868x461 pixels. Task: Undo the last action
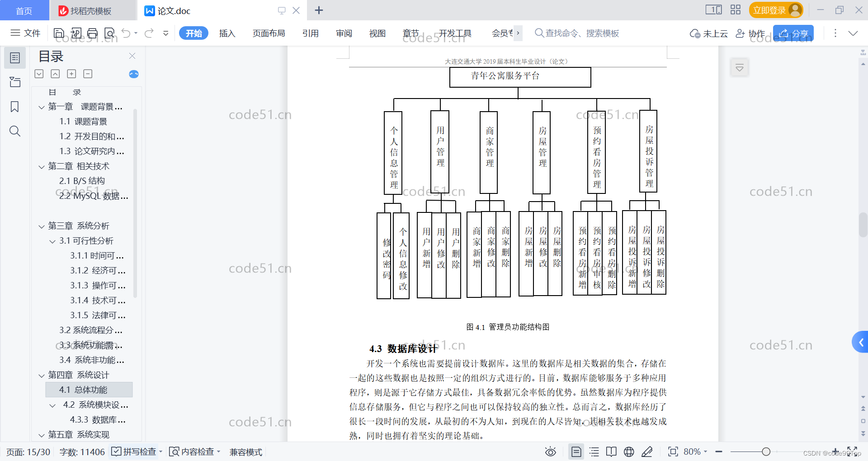126,33
